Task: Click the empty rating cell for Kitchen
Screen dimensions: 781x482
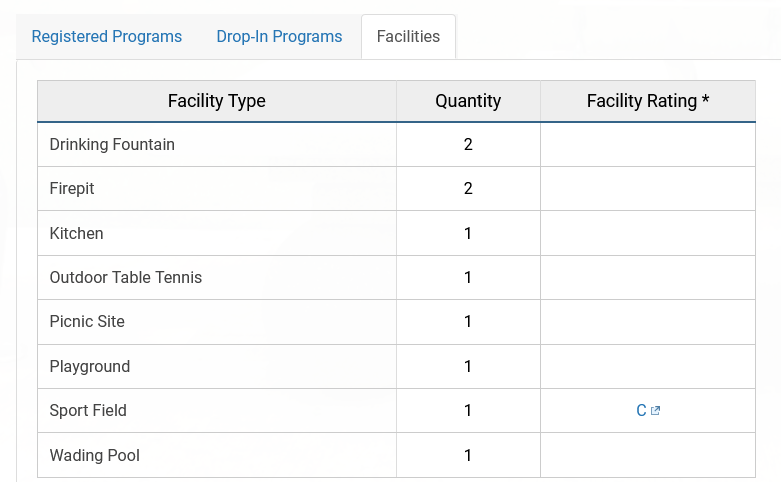Action: (x=648, y=233)
